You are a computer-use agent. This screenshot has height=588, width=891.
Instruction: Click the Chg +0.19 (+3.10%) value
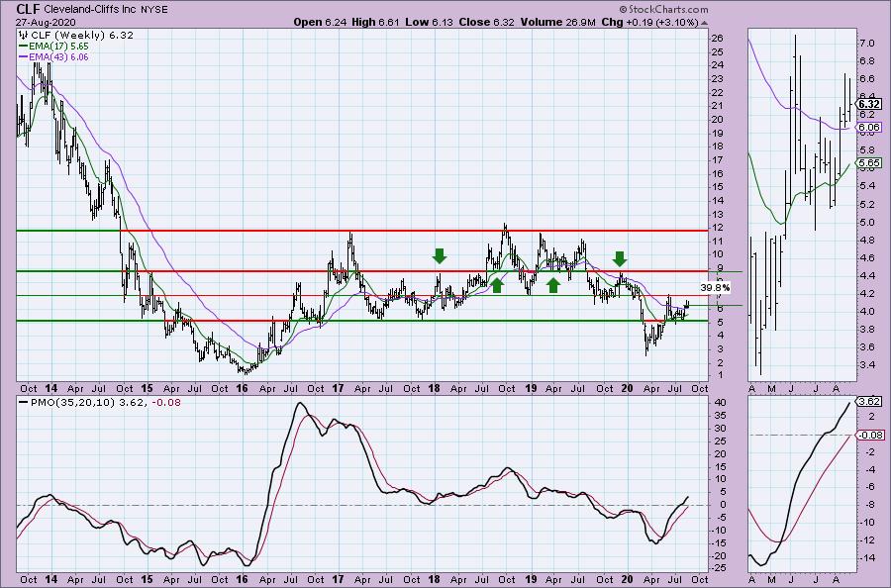click(649, 22)
